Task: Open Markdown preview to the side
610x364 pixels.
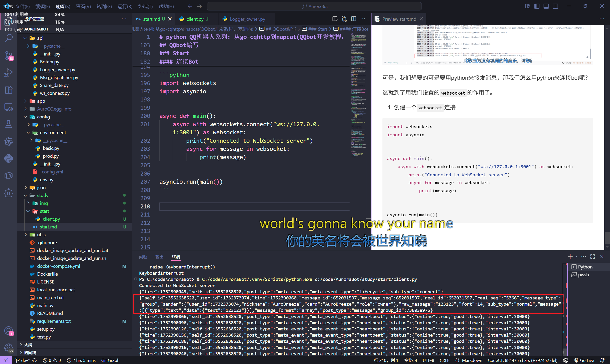Action: [x=335, y=19]
